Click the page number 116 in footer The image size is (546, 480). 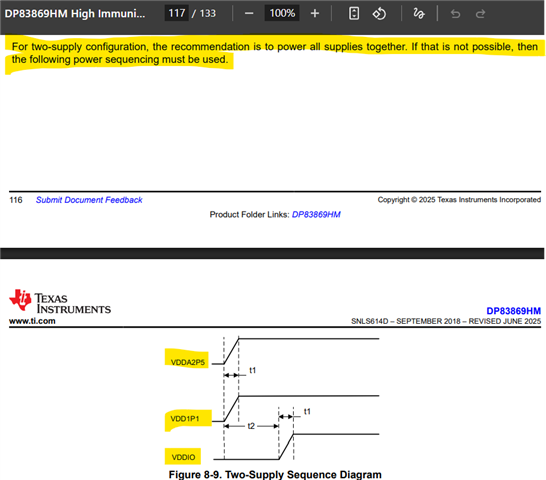(x=16, y=200)
